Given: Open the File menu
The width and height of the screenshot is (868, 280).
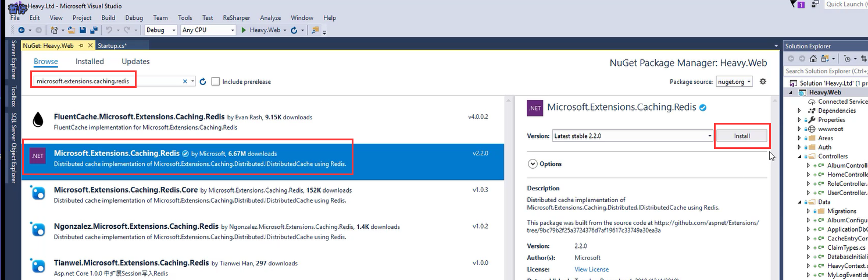Looking at the screenshot, I should 15,18.
